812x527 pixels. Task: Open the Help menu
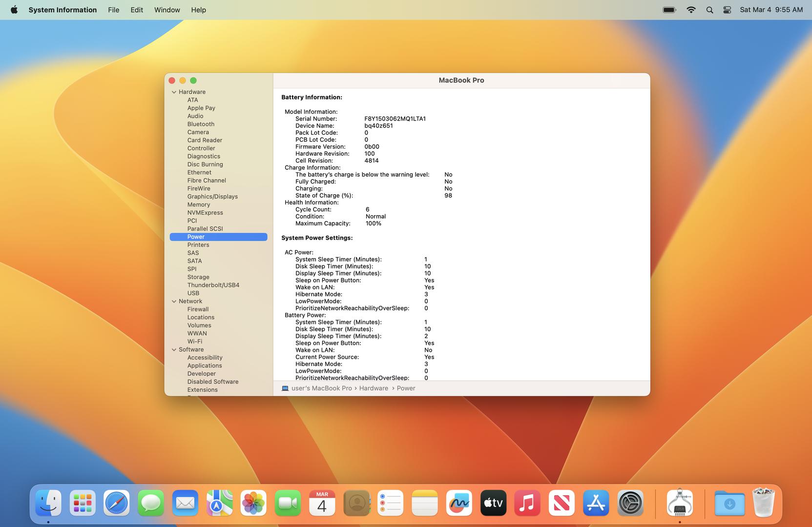coord(198,10)
